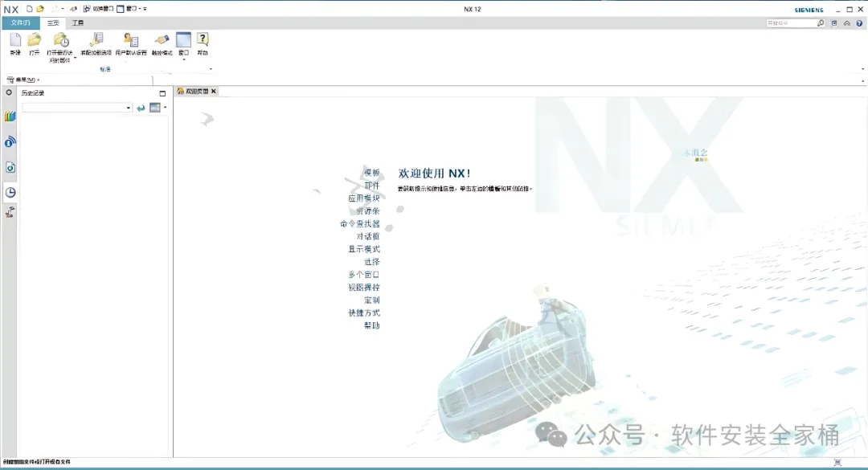
Task: Expand dropdown arrow under recently opened part
Action: (76, 58)
